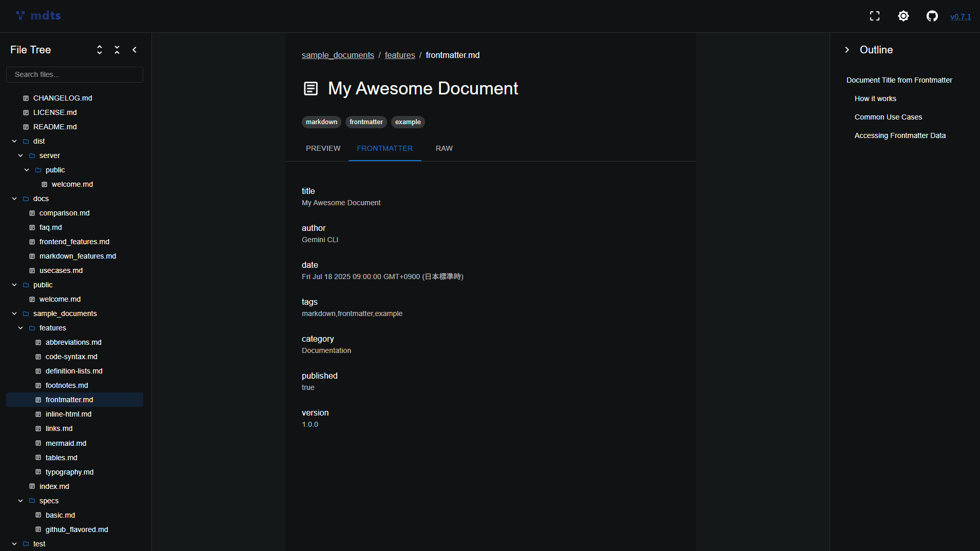
Task: Jump to How it works outline entry
Action: [x=875, y=99]
